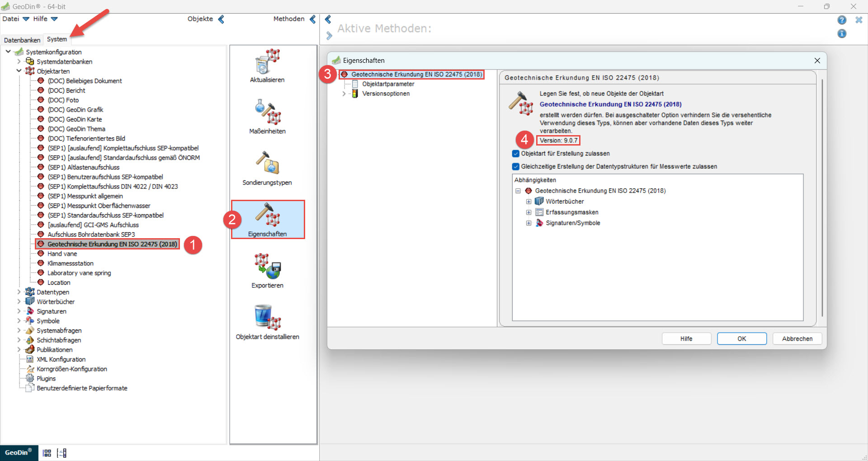Open the Eigenschaften method icon
This screenshot has width=868, height=461.
click(268, 214)
